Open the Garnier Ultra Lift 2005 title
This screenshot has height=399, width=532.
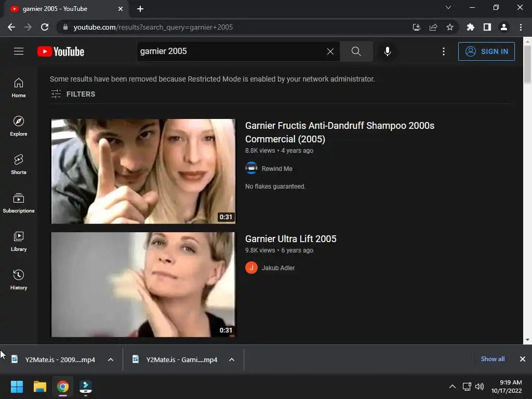pyautogui.click(x=291, y=239)
